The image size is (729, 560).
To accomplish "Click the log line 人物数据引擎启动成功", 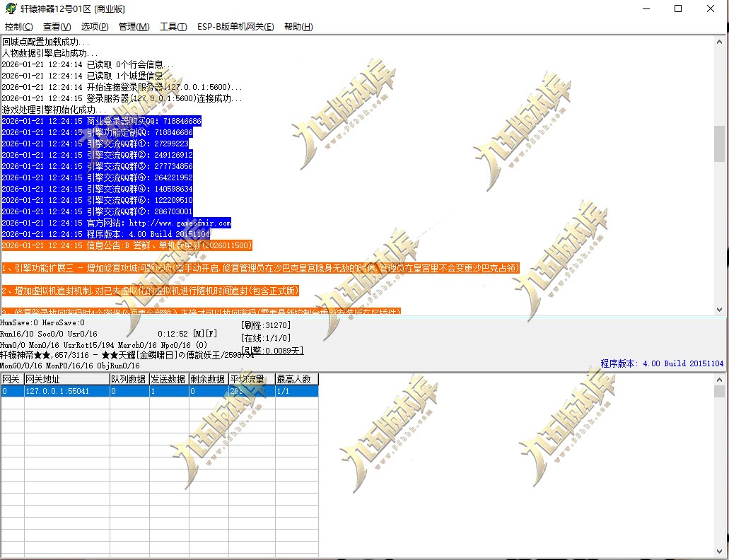I will tap(49, 53).
